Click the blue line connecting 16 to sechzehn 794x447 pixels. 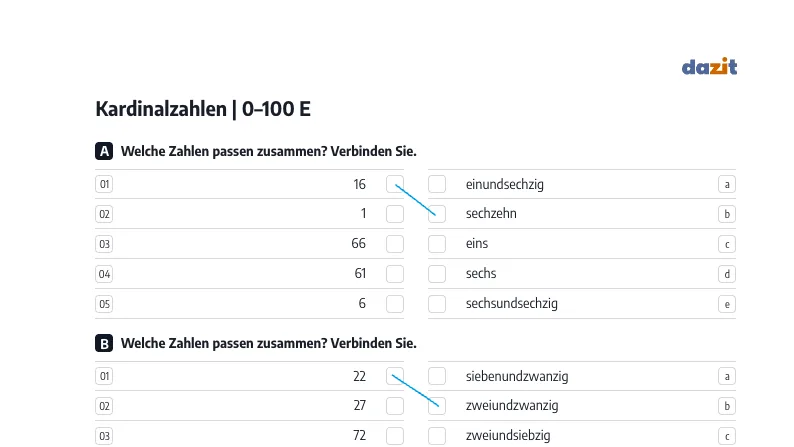[415, 200]
